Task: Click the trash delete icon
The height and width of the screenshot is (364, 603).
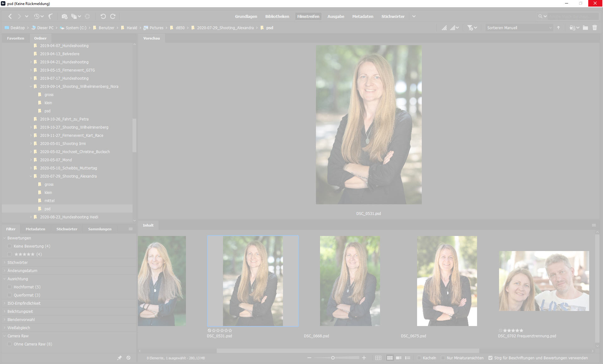Action: pos(595,28)
